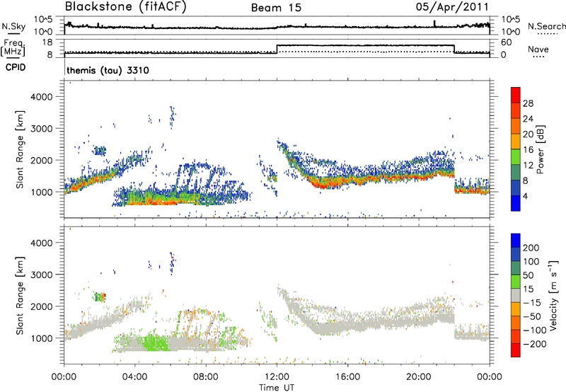
Task: Click the 1000 tick of velocity panel
Action: (42, 338)
